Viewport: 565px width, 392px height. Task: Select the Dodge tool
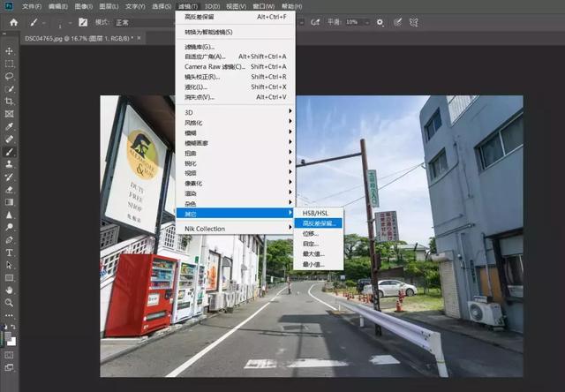click(10, 227)
